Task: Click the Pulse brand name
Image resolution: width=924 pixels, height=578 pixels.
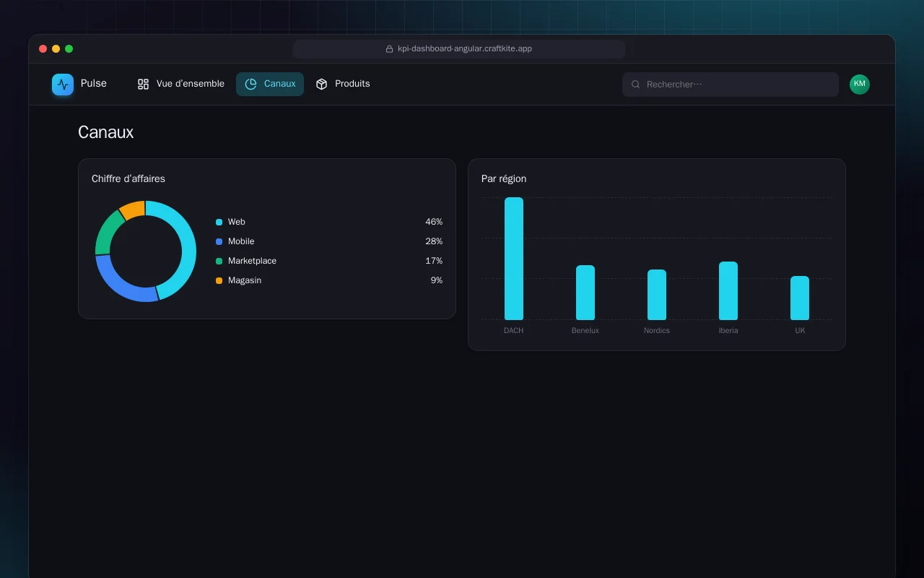Action: [94, 84]
